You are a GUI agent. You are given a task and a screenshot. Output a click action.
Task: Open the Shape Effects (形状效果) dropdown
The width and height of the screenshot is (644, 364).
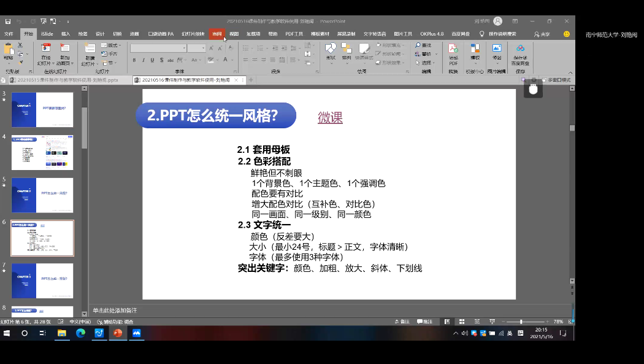390,63
